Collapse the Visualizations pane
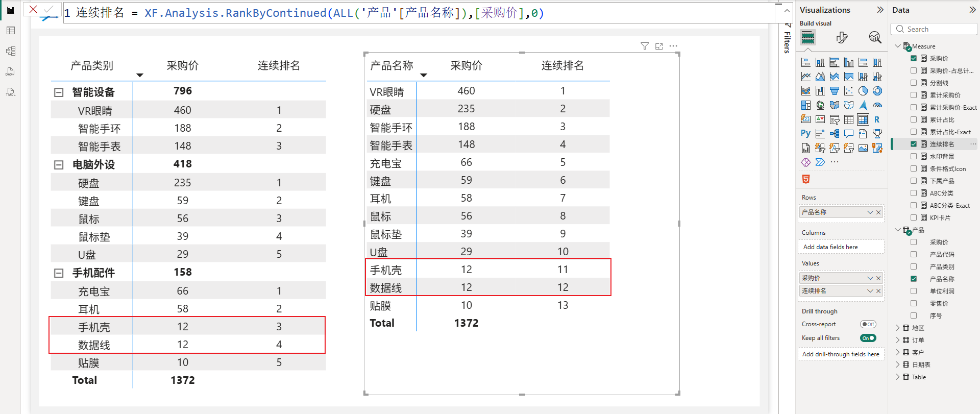This screenshot has width=980, height=414. 880,10
